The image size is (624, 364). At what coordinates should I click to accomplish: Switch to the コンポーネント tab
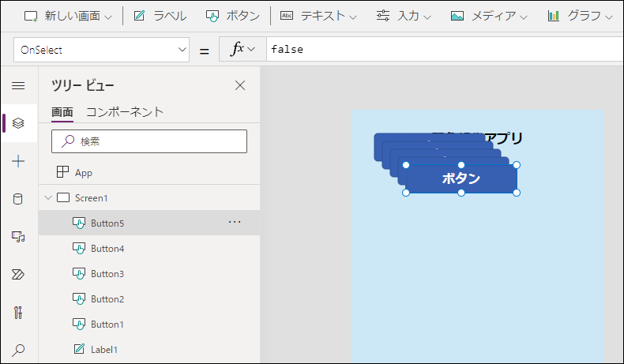(x=125, y=112)
